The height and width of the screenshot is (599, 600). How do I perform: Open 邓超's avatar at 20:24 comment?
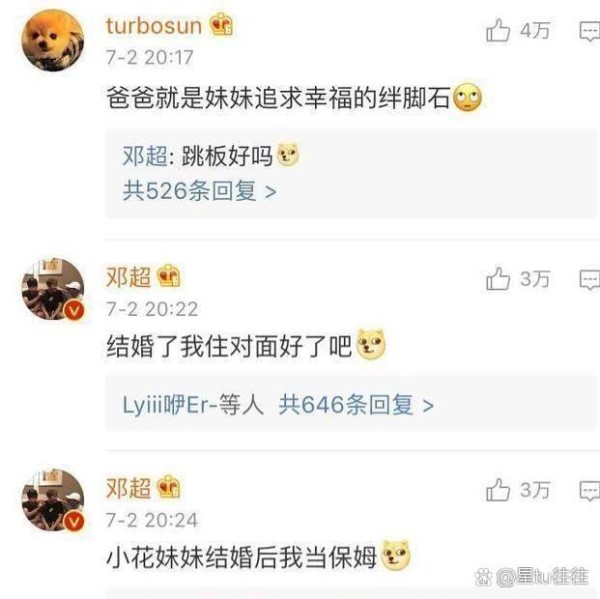52,500
